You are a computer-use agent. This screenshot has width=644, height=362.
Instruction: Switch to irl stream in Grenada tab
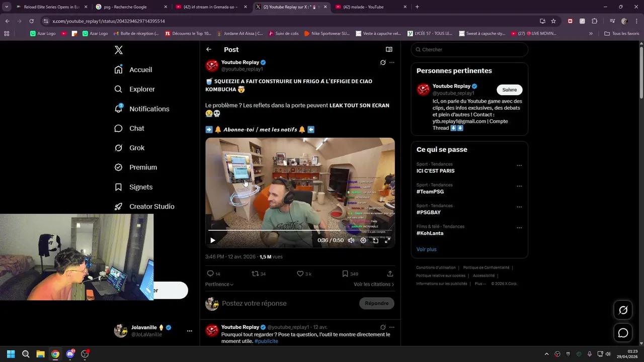(211, 7)
